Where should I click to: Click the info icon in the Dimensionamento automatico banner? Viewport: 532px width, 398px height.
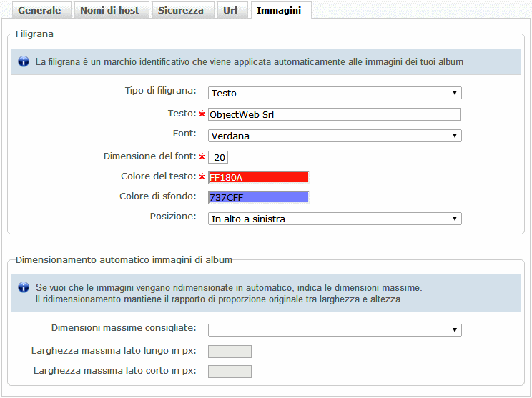coord(24,287)
